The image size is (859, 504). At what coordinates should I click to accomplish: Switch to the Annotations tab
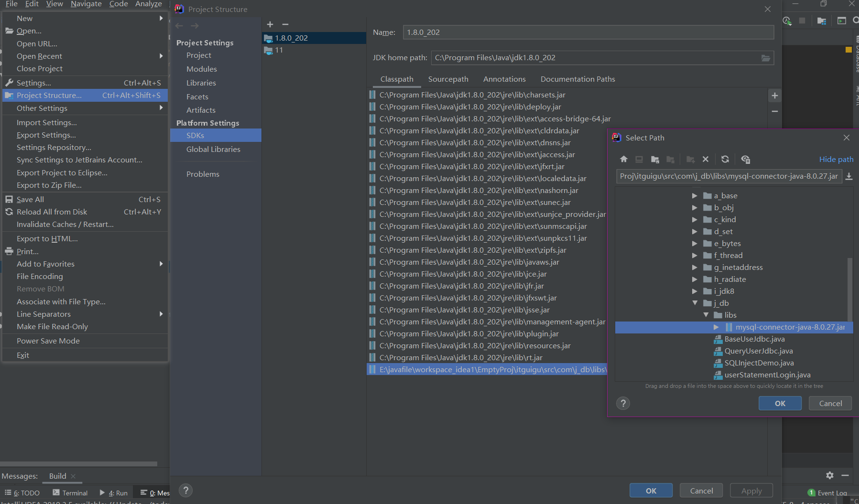coord(504,79)
